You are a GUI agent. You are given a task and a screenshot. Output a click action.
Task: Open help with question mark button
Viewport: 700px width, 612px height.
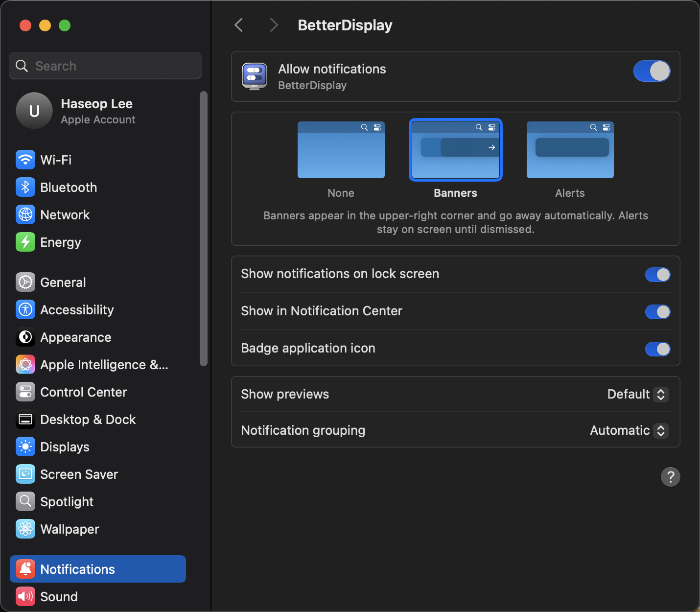tap(671, 476)
